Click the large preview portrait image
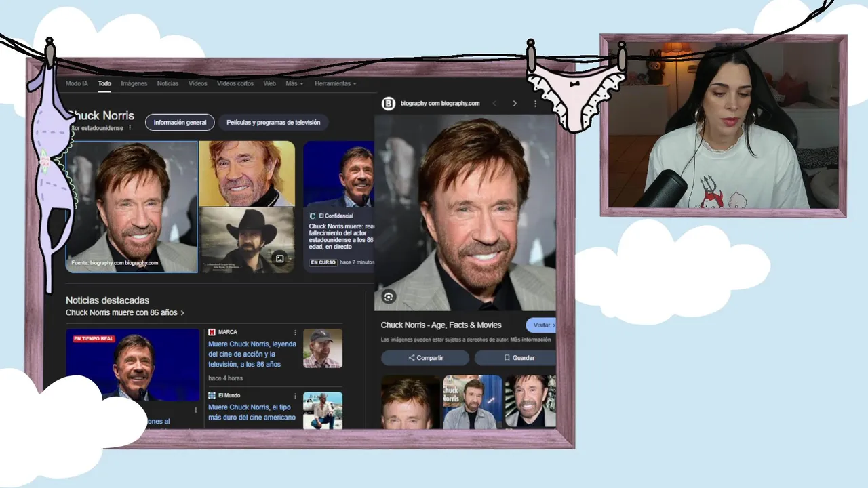The height and width of the screenshot is (488, 868). coord(465,213)
